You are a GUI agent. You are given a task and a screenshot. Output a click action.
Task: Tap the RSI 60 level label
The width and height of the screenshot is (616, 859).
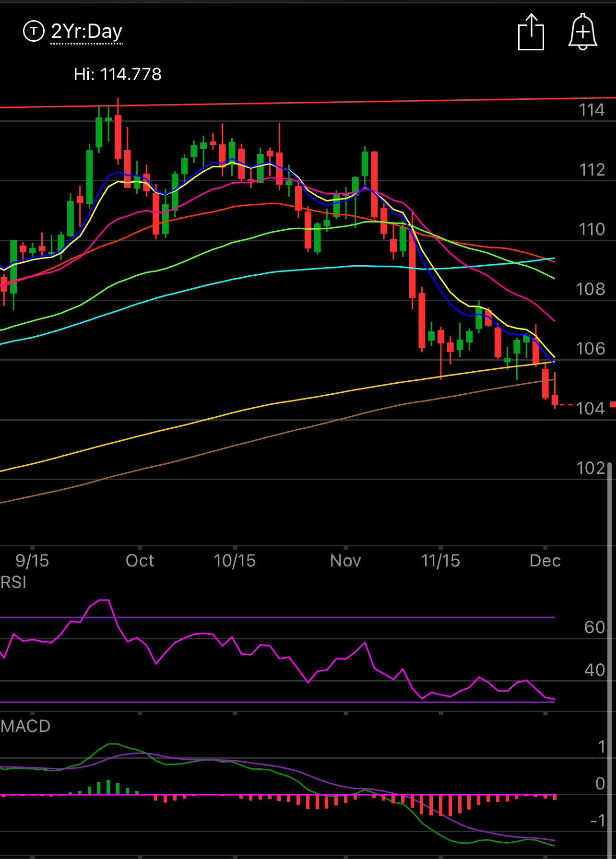(x=595, y=627)
